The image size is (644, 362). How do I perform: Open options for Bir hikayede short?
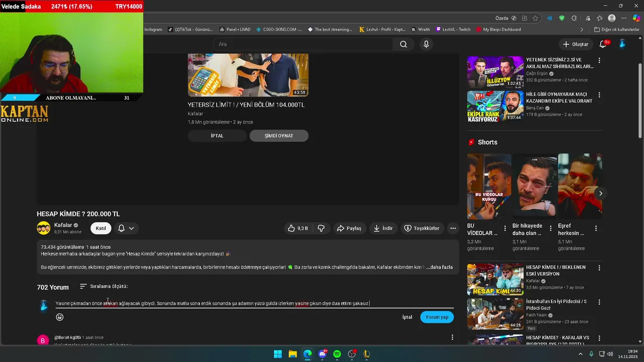[x=550, y=228]
